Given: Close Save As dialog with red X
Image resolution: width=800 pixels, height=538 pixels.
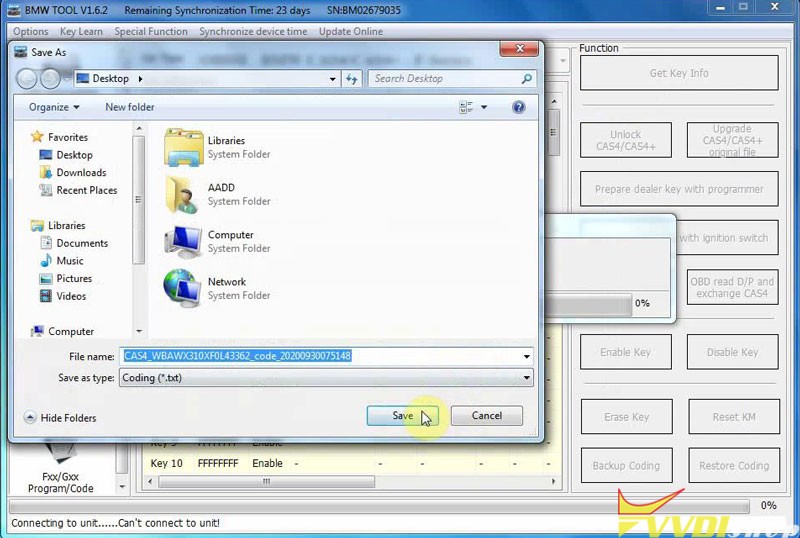Looking at the screenshot, I should (519, 48).
